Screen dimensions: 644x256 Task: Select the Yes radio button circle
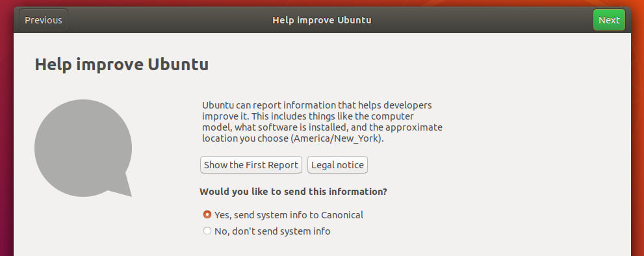tap(207, 214)
